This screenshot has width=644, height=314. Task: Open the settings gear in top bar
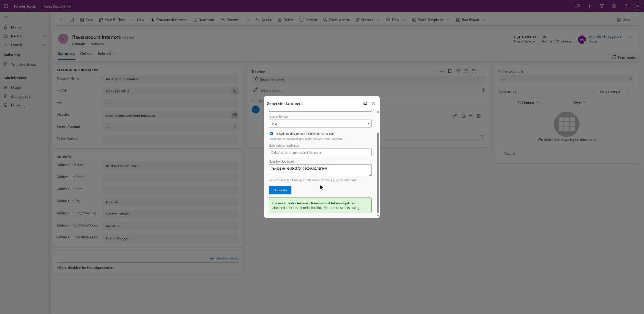point(614,6)
